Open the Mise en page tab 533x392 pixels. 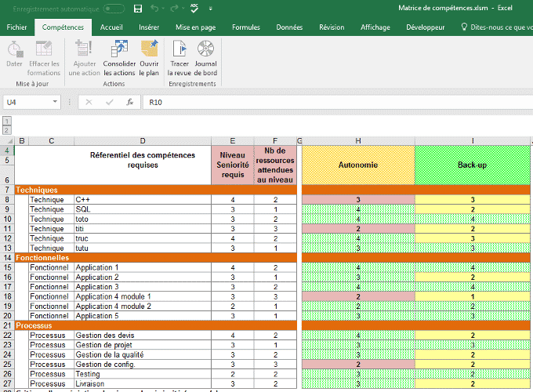point(195,27)
